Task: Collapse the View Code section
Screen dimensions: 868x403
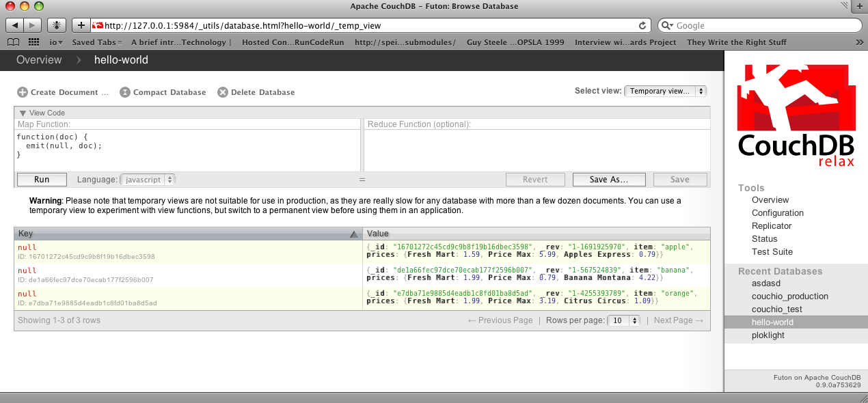Action: [x=23, y=113]
